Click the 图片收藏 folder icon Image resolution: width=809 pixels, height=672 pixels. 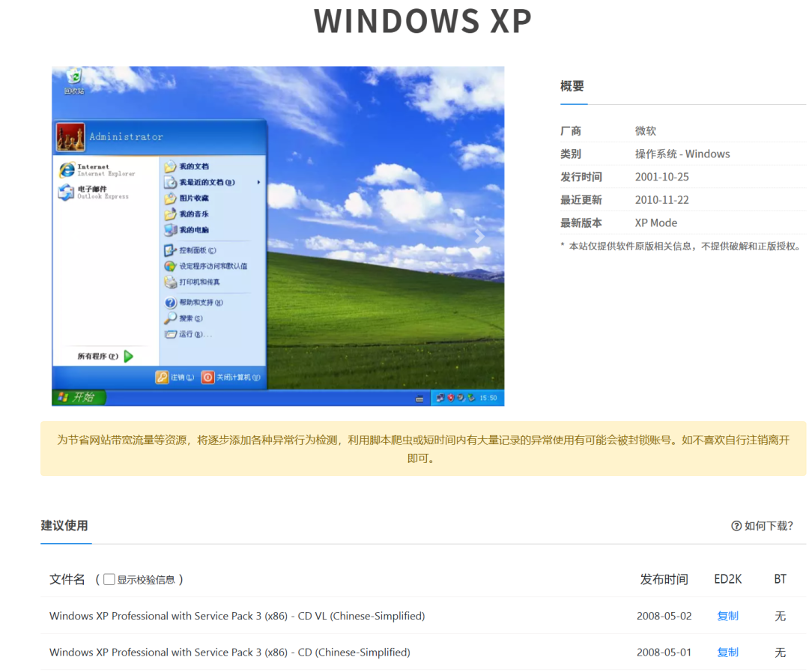(x=170, y=199)
